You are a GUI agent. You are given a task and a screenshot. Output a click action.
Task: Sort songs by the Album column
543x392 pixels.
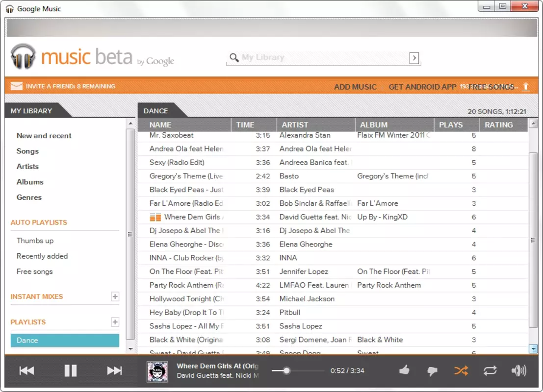(394, 125)
